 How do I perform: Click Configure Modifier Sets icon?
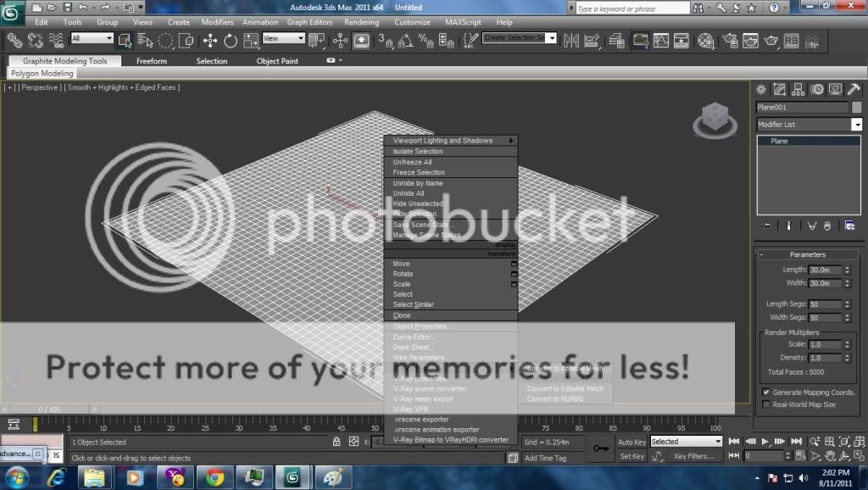849,226
